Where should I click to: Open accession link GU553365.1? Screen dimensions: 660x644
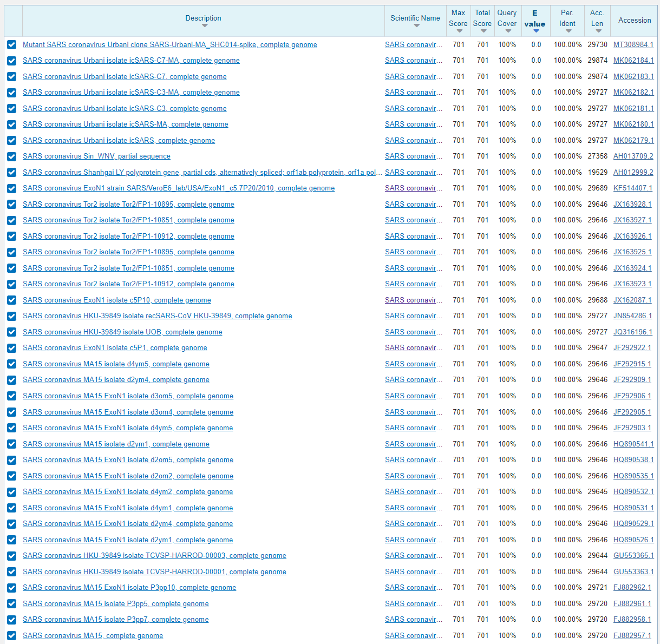633,556
